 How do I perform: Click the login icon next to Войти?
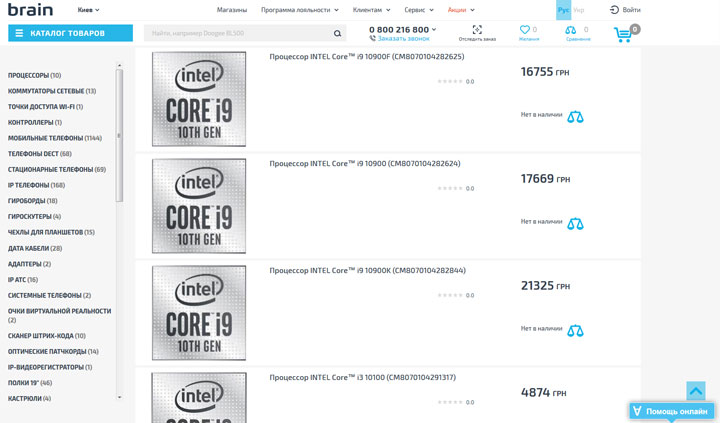coord(614,10)
